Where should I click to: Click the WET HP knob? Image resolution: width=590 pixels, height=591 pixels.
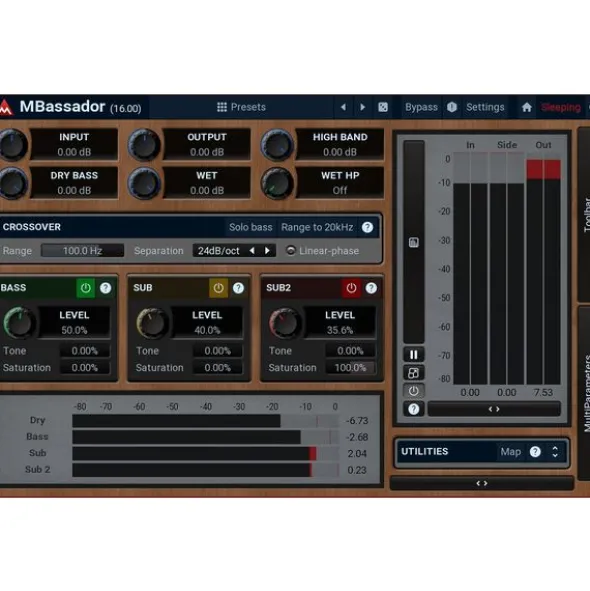pyautogui.click(x=277, y=183)
